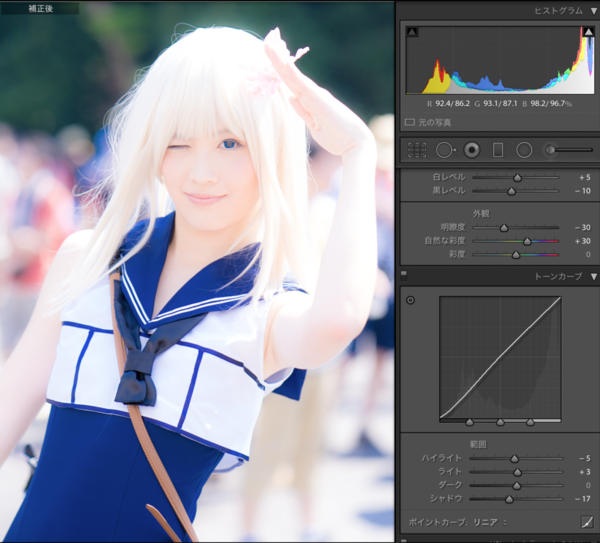The width and height of the screenshot is (600, 543).
Task: Select the Spot Removal tool
Action: (445, 150)
